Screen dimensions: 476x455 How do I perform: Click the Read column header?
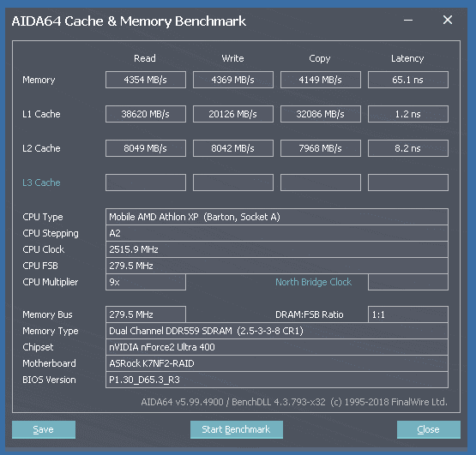coord(145,58)
